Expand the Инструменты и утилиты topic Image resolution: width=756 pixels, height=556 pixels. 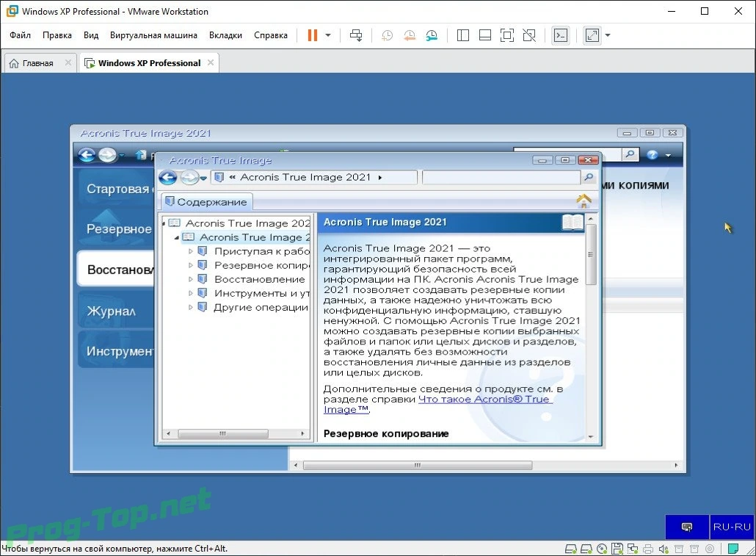(x=190, y=294)
